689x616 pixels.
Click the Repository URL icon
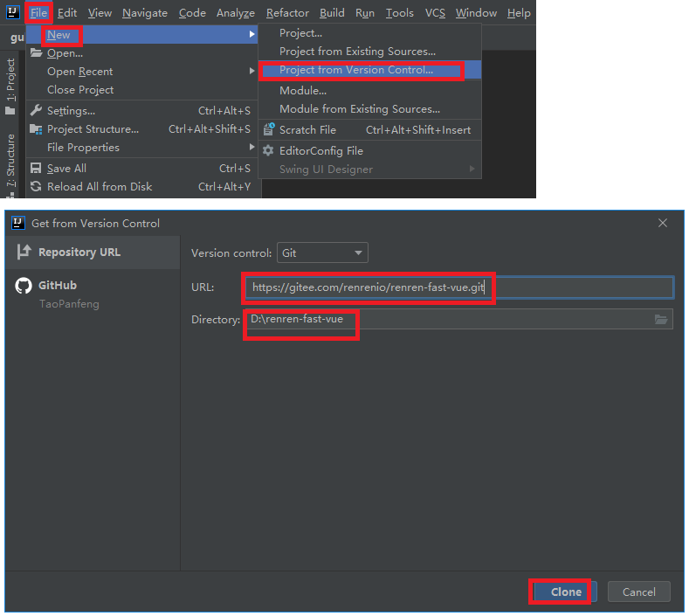(x=24, y=252)
